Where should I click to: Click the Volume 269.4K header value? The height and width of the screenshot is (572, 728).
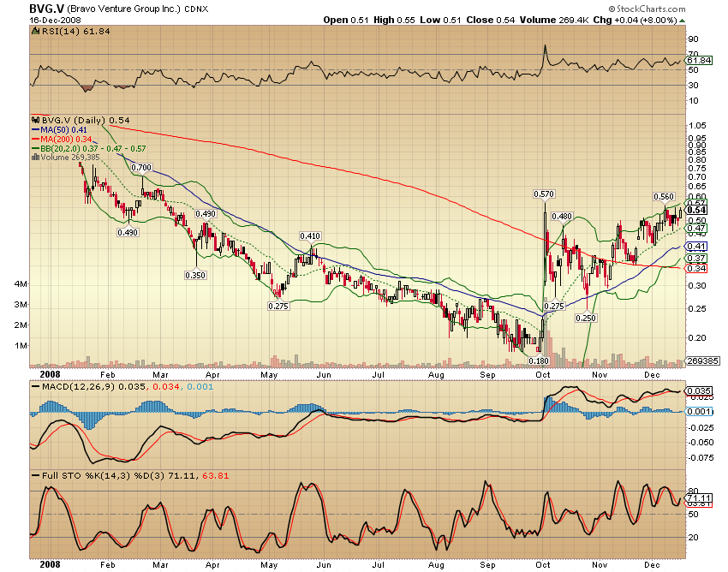click(x=554, y=20)
